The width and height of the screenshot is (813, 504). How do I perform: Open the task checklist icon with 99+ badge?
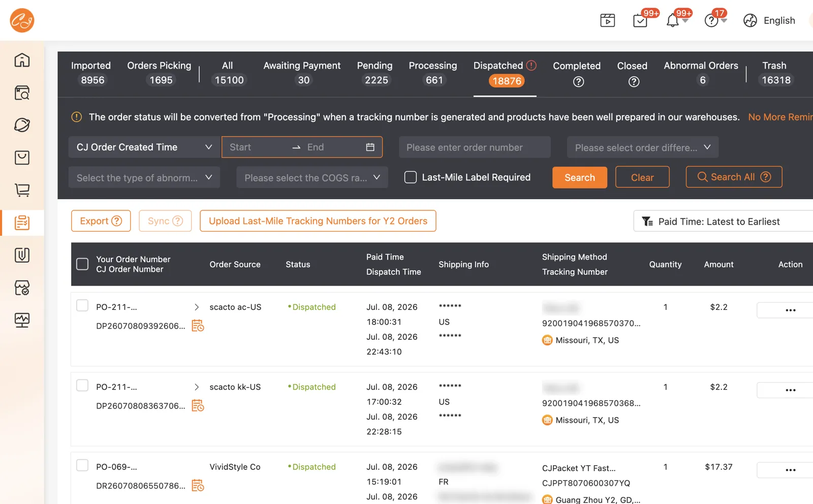[640, 21]
